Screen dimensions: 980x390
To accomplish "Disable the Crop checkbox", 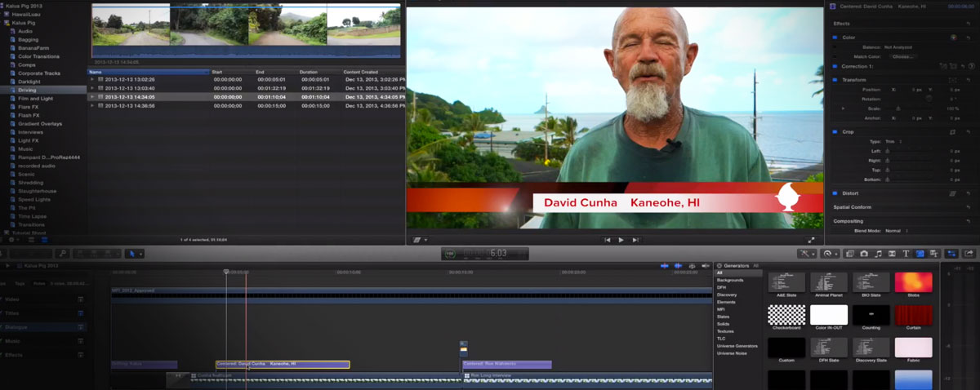I will (835, 132).
